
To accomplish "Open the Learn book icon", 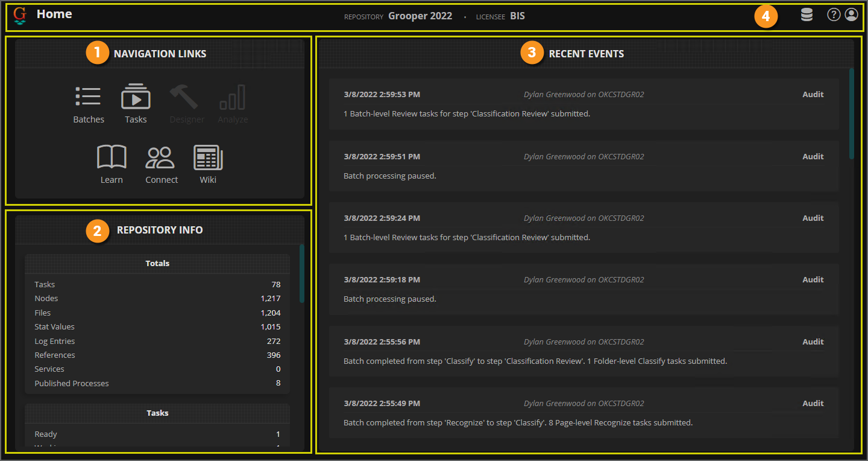I will coord(112,157).
